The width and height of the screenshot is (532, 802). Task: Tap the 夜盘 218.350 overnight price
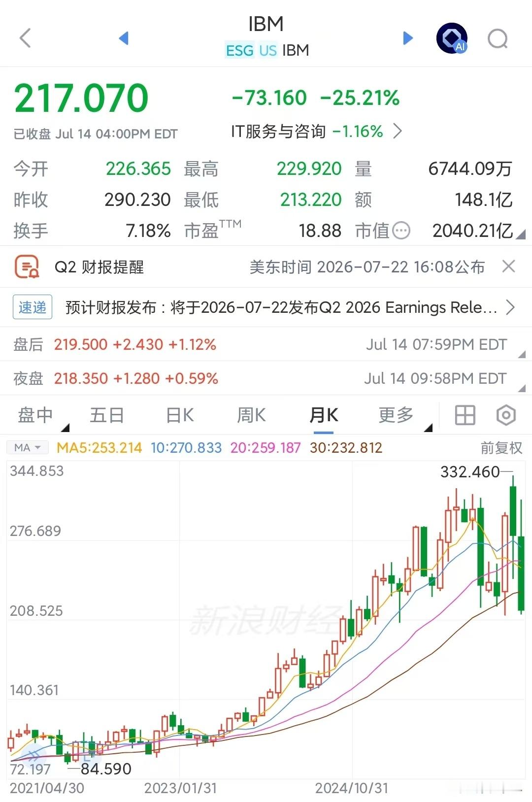[81, 378]
